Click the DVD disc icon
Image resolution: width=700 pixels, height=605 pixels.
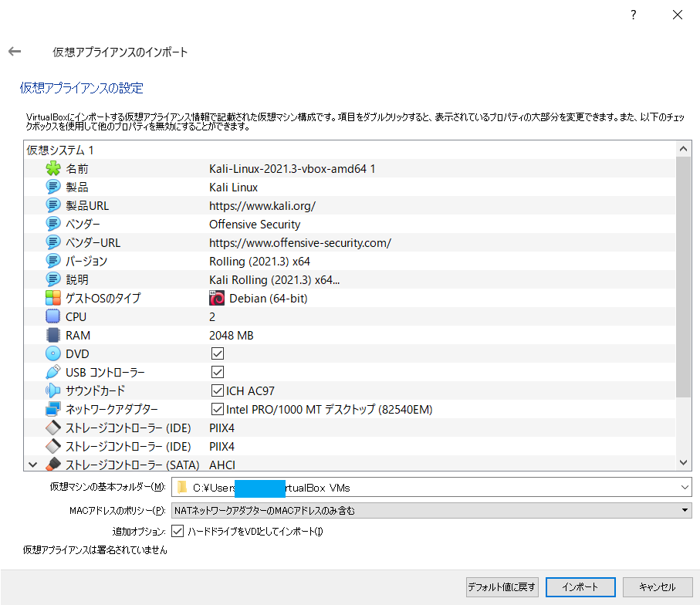point(53,353)
